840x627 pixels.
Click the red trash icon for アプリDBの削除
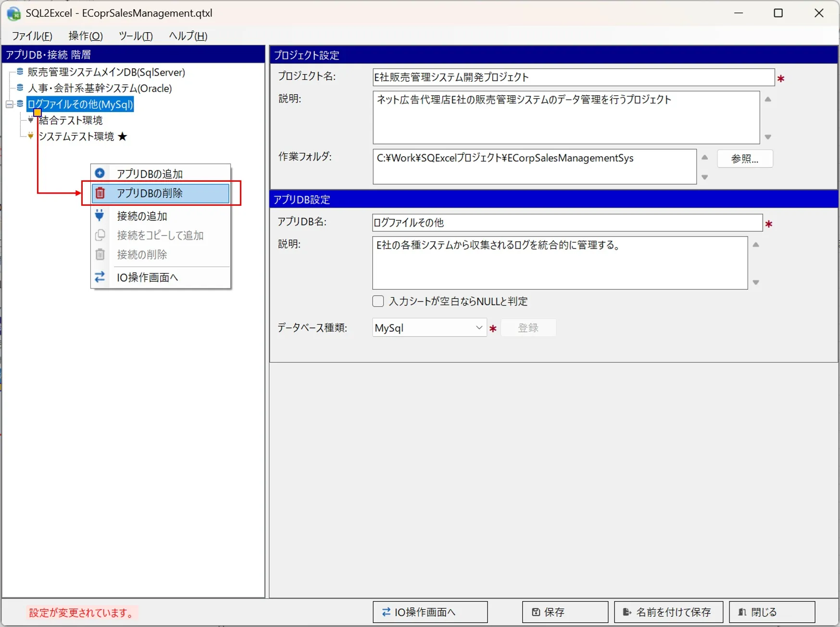(x=100, y=193)
